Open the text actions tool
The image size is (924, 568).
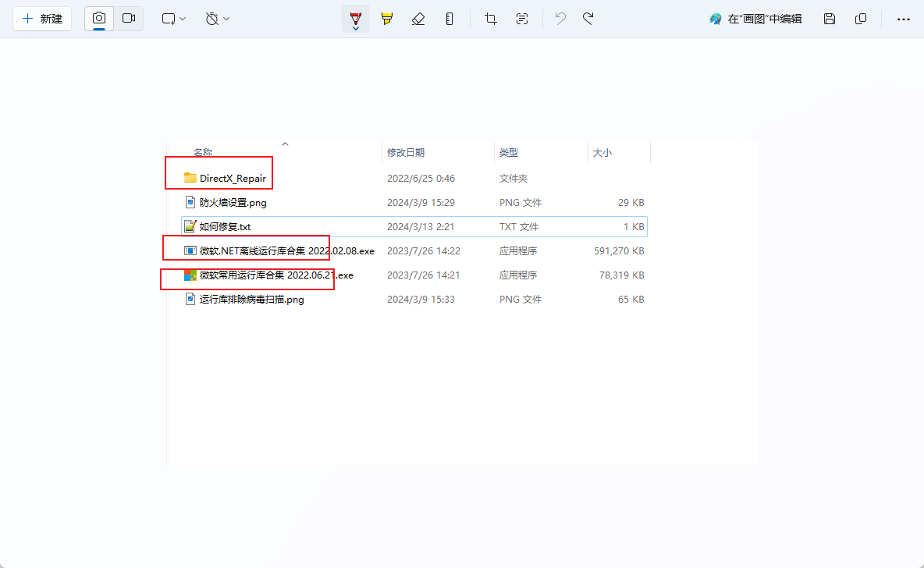point(522,19)
